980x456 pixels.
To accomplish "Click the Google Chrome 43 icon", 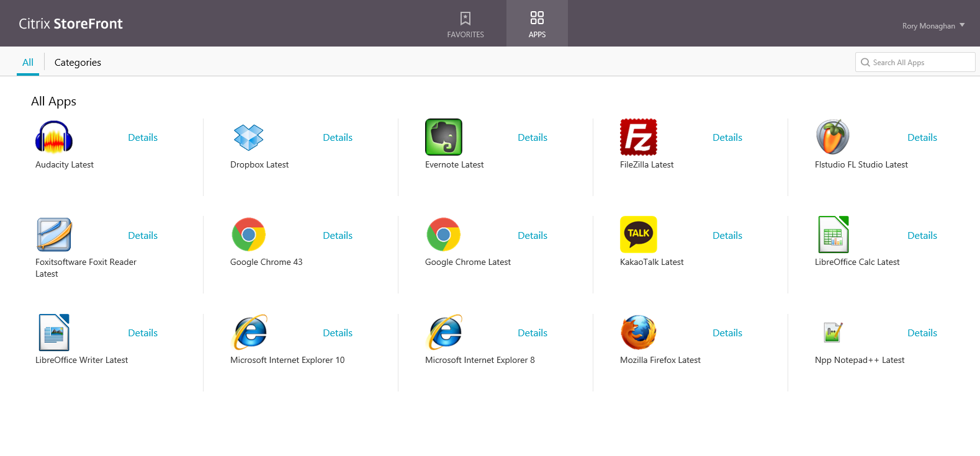I will tap(249, 235).
